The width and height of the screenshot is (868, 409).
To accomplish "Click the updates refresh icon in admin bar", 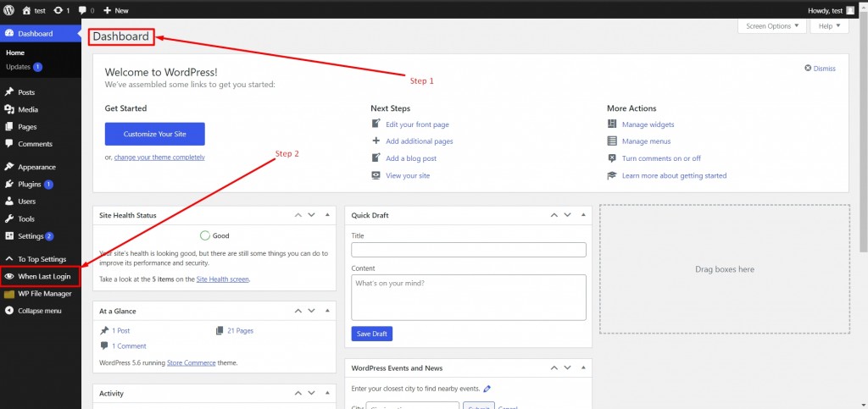I will point(58,10).
